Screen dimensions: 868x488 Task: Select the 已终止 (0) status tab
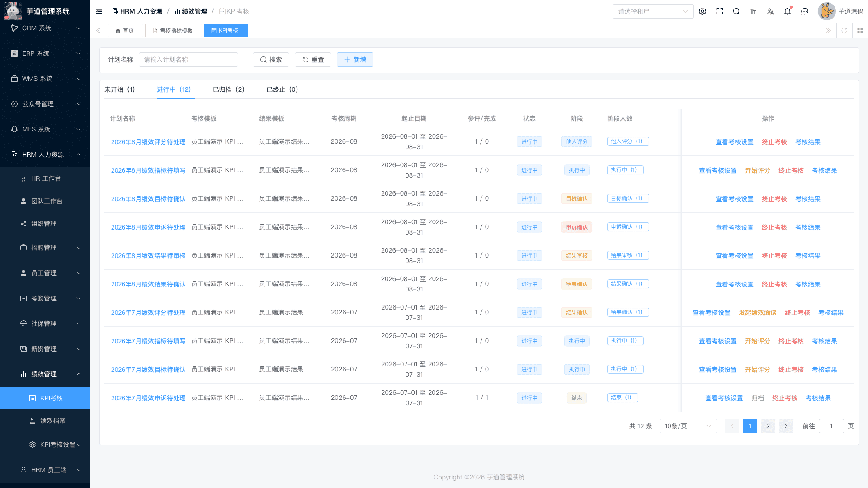click(282, 89)
